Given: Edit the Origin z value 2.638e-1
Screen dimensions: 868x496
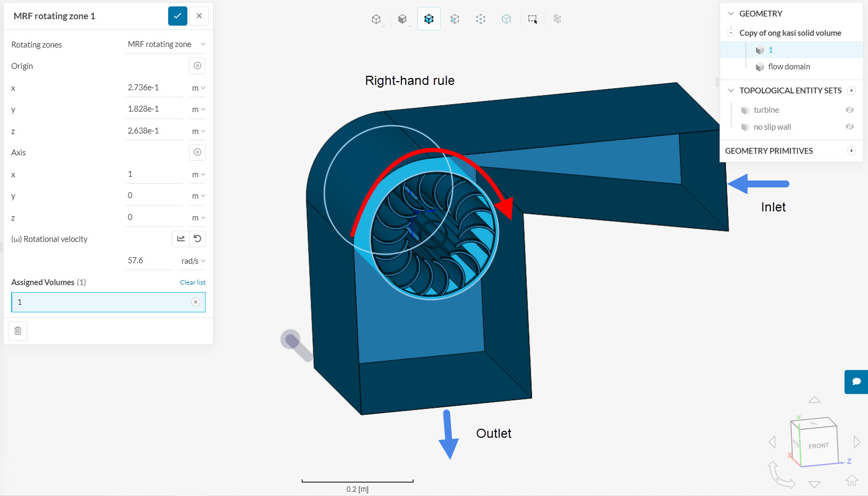Looking at the screenshot, I should (x=154, y=131).
